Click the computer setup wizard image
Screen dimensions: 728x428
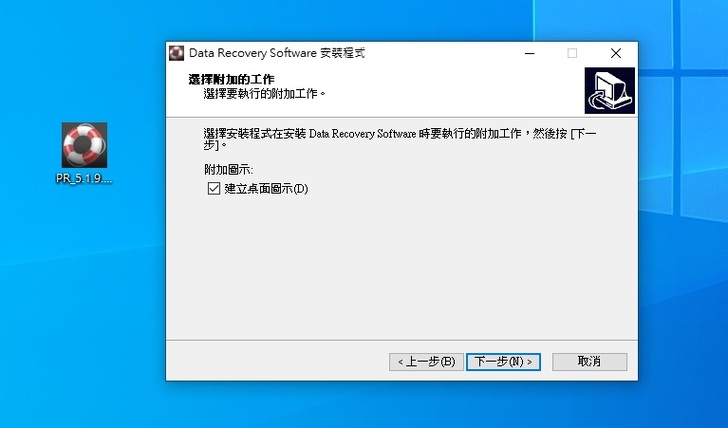pos(610,91)
